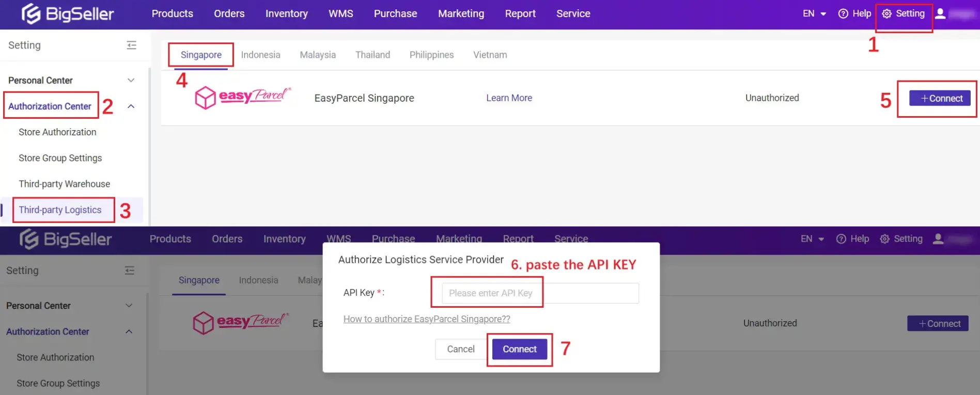The width and height of the screenshot is (980, 395).
Task: Open Store Authorization in the top sidebar
Action: point(57,132)
